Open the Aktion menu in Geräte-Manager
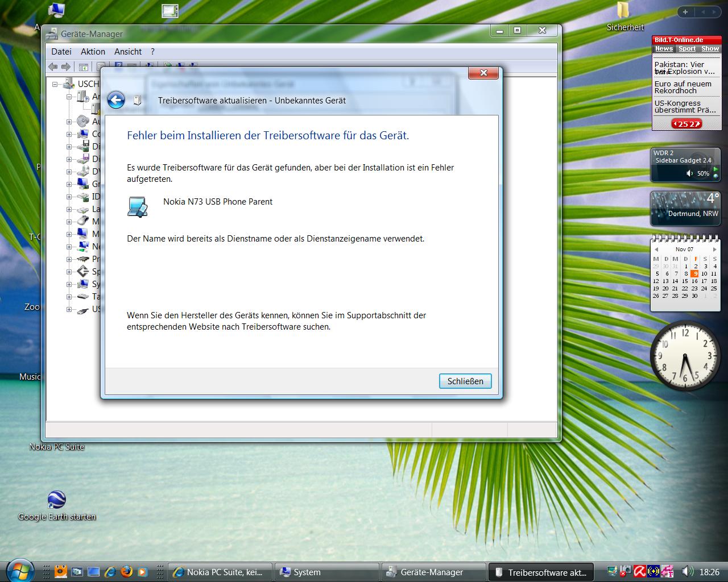Screen dimensions: 728x582 click(x=93, y=51)
